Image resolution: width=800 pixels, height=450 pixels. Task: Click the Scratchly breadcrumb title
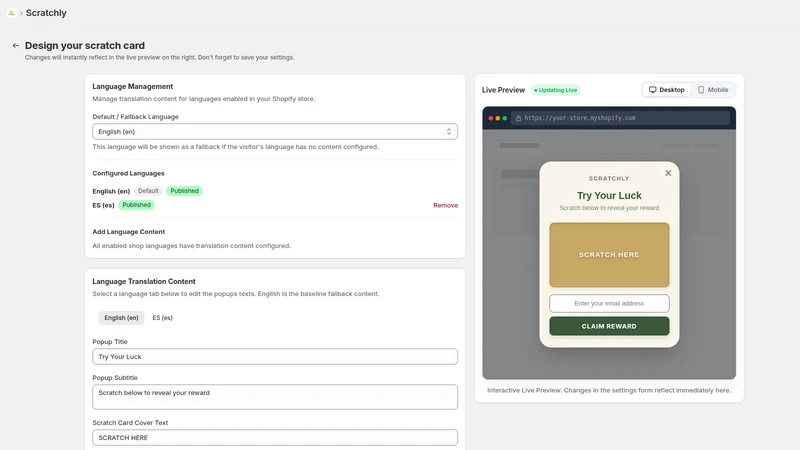tap(46, 13)
